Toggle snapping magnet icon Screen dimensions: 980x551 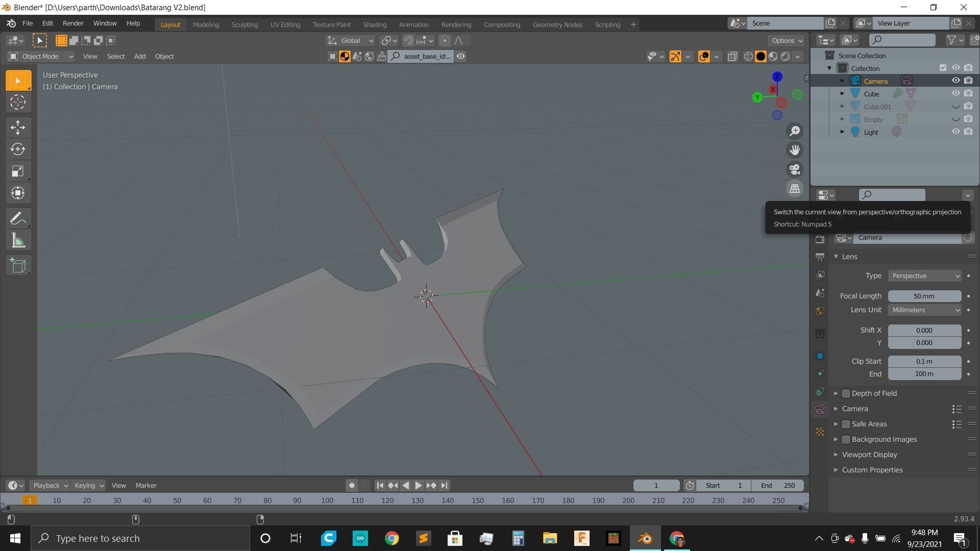[408, 41]
